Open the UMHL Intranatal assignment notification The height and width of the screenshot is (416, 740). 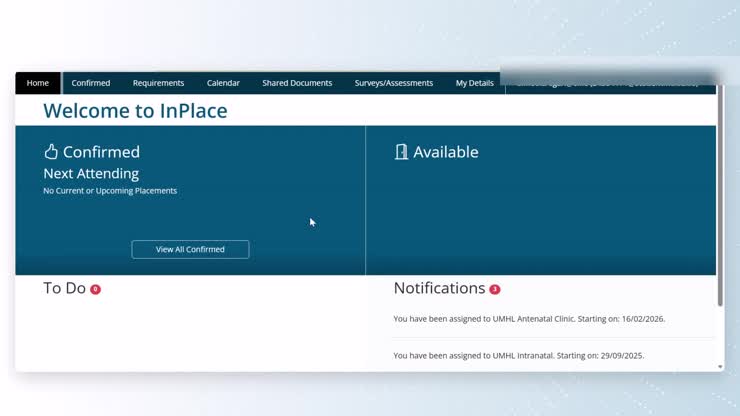click(518, 356)
